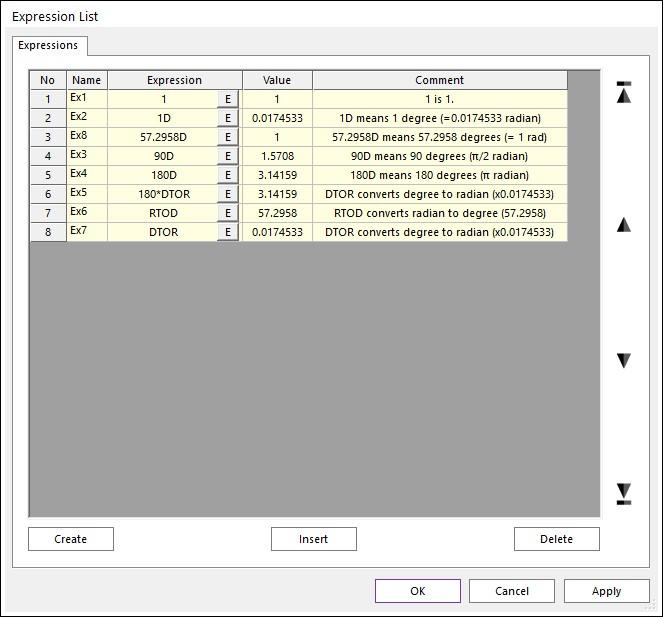
Task: Click comment '57.2958D means 57.2958 degrees'
Action: click(x=440, y=137)
